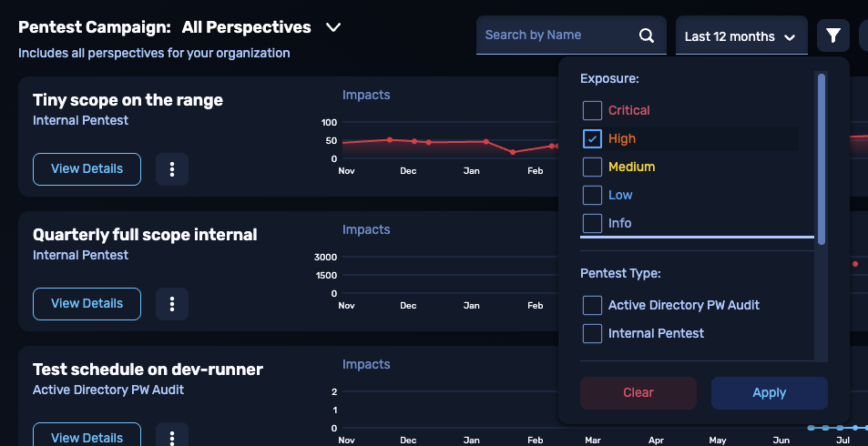Uncheck the High exposure checkbox
The width and height of the screenshot is (868, 446).
592,138
